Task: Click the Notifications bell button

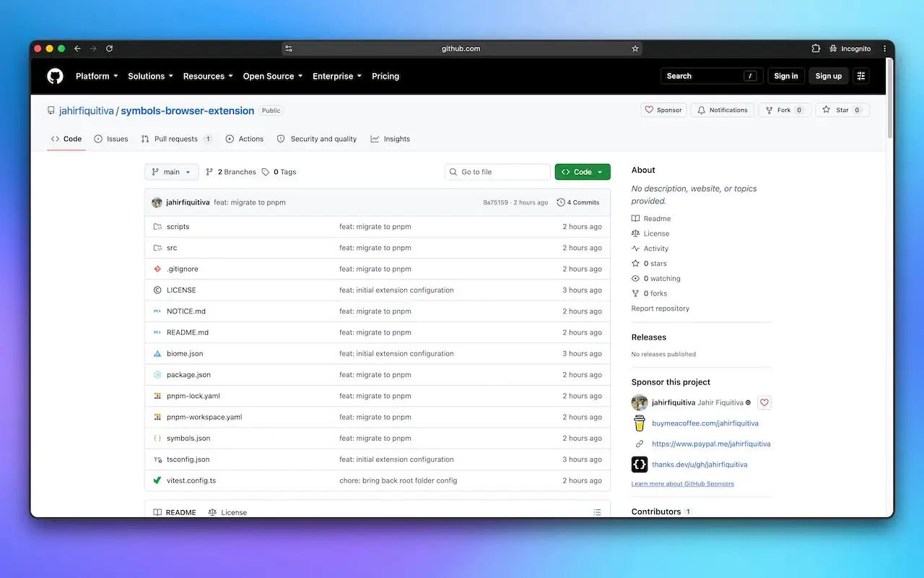Action: click(722, 110)
